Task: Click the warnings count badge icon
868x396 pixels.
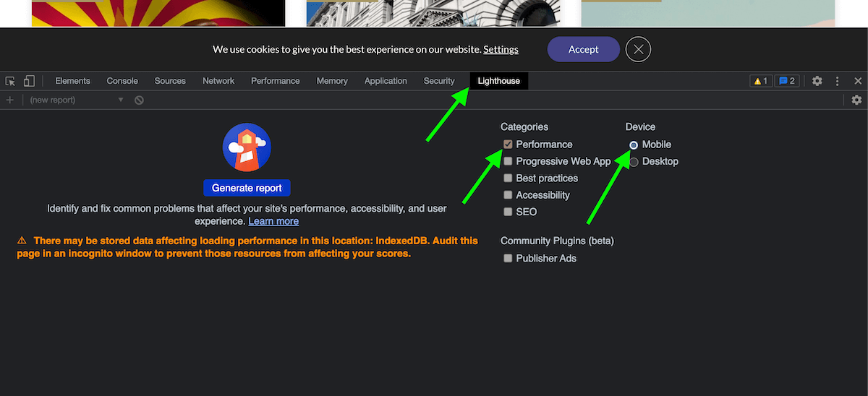Action: 761,81
